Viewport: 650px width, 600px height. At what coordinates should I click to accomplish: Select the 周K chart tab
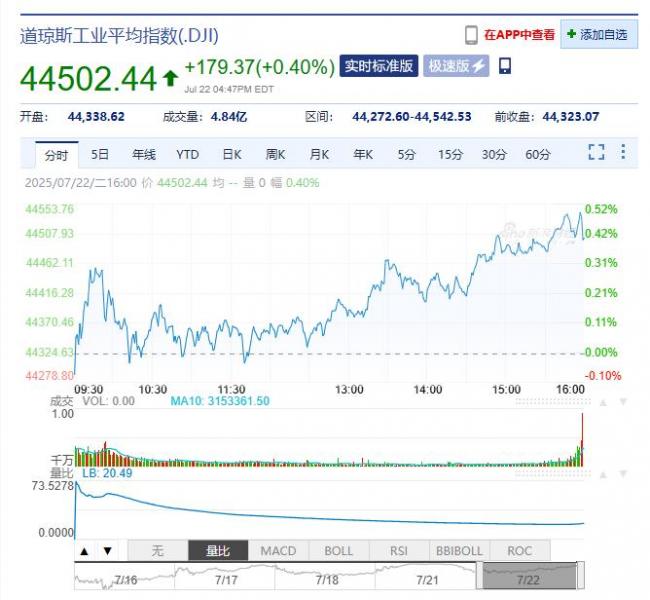(275, 155)
